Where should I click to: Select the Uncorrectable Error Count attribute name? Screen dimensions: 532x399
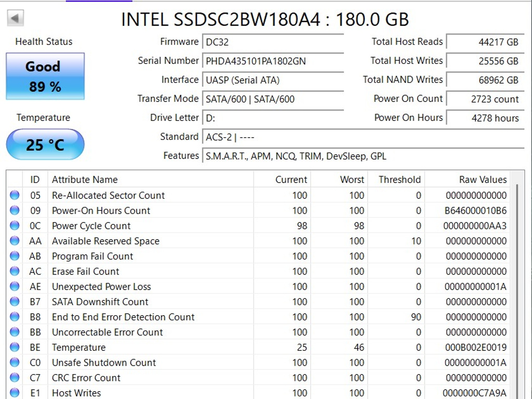tap(107, 332)
